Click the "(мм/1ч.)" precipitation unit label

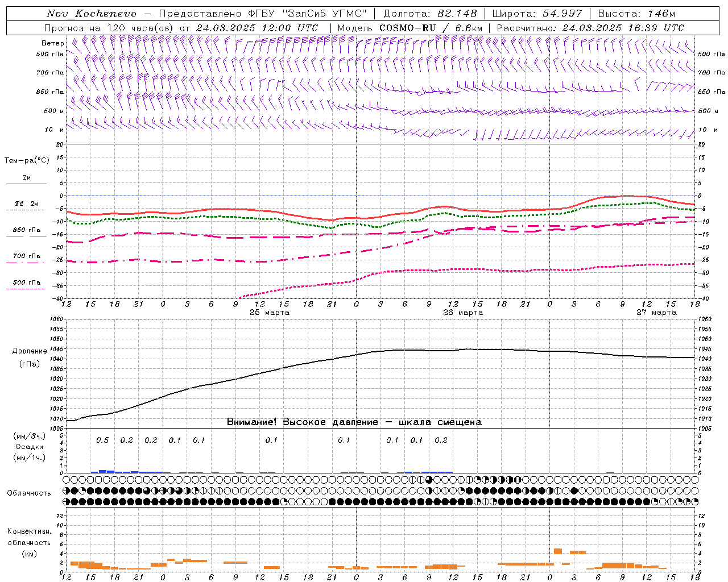(29, 458)
